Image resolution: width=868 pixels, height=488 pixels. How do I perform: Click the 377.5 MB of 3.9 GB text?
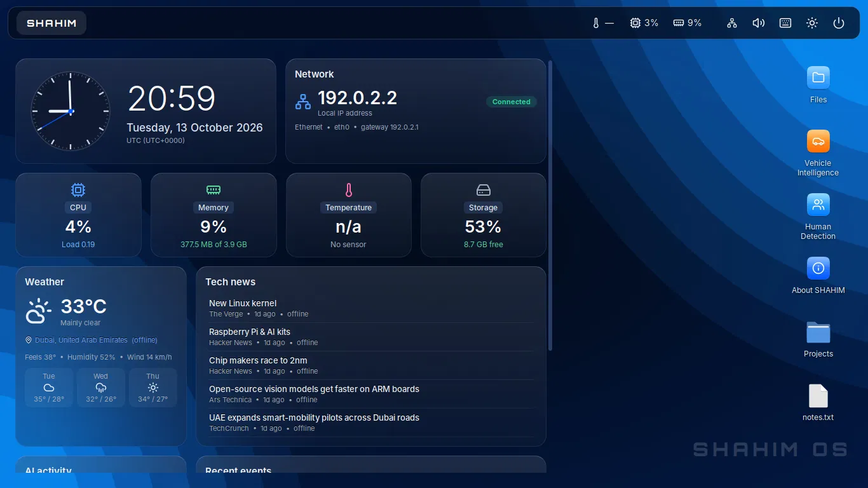coord(214,244)
